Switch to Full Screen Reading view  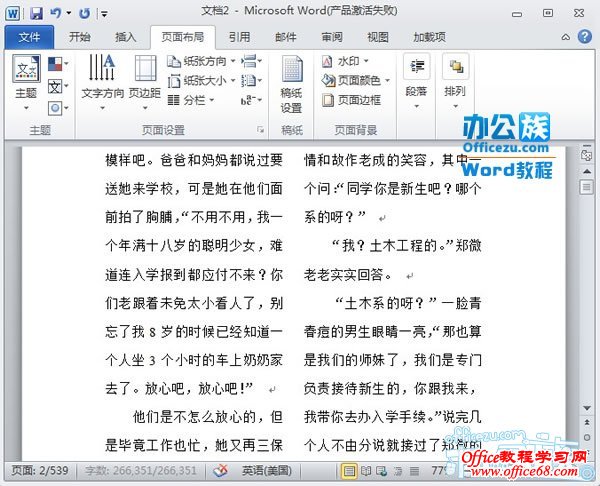coord(366,471)
